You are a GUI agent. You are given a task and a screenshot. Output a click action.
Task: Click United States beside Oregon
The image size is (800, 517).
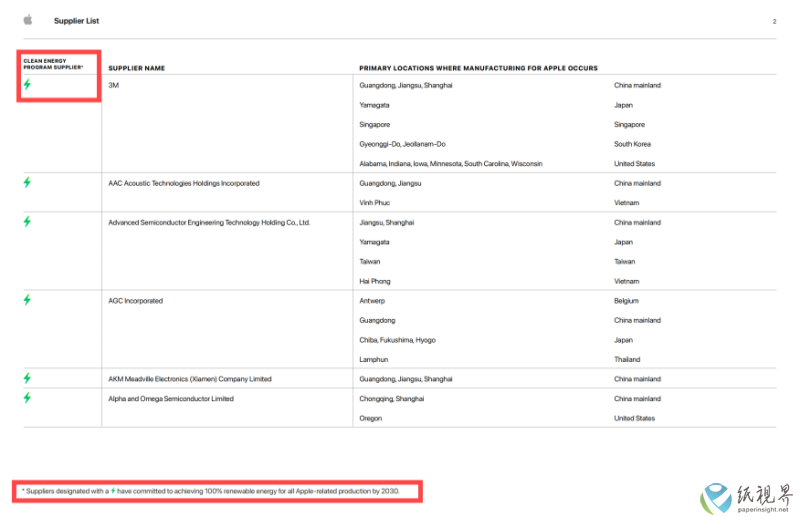click(x=634, y=418)
